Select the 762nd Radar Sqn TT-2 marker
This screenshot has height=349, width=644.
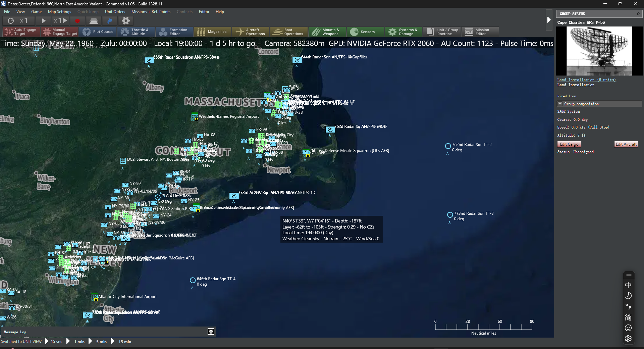pos(448,146)
